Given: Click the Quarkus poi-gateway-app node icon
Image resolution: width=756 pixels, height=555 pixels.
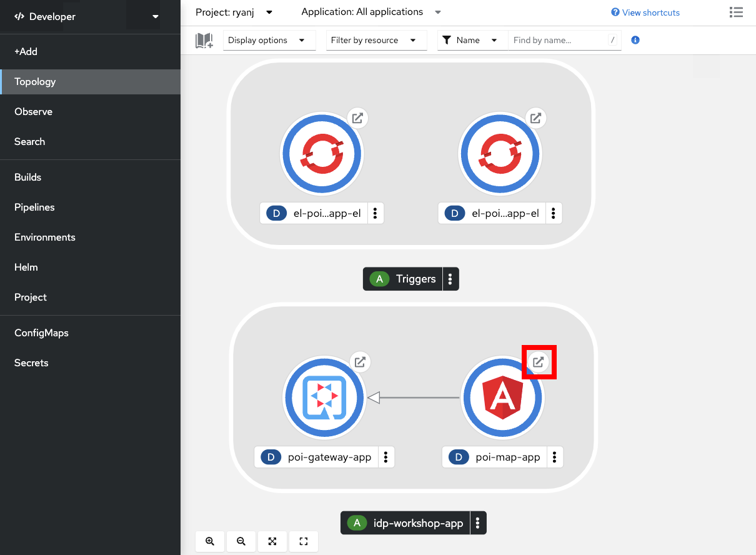Looking at the screenshot, I should (324, 397).
